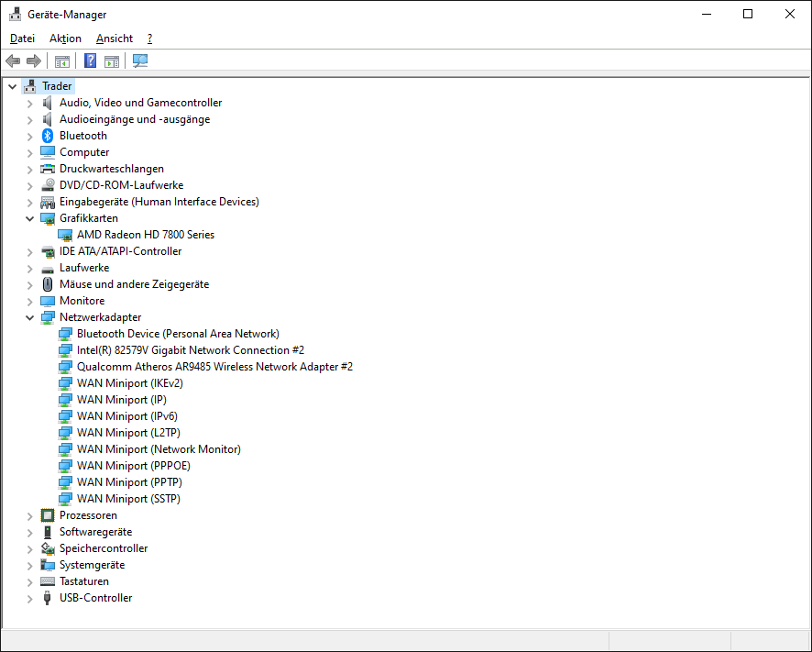Image resolution: width=812 pixels, height=652 pixels.
Task: Select the Druckwarteschlangen label
Action: pyautogui.click(x=112, y=169)
